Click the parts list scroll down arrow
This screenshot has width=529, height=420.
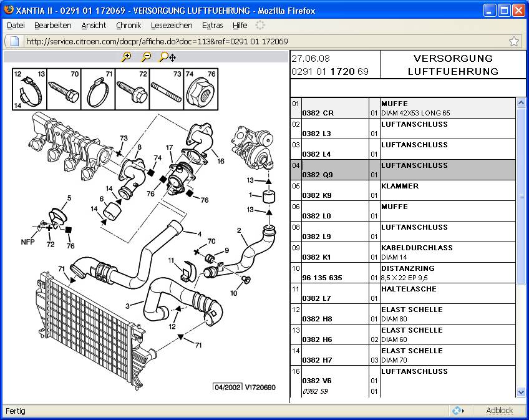click(x=521, y=392)
